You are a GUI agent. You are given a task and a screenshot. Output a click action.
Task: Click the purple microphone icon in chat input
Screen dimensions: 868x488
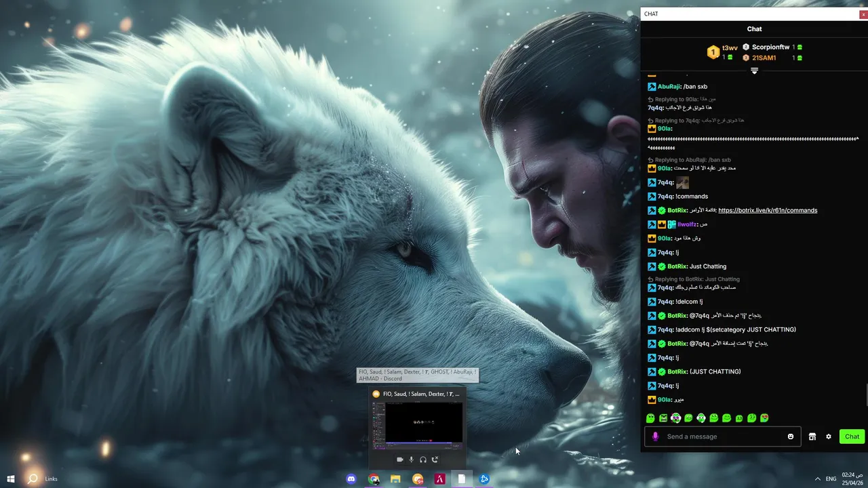pyautogui.click(x=655, y=436)
